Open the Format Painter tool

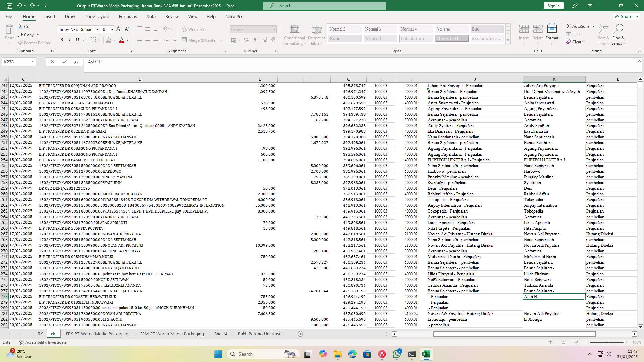point(35,43)
